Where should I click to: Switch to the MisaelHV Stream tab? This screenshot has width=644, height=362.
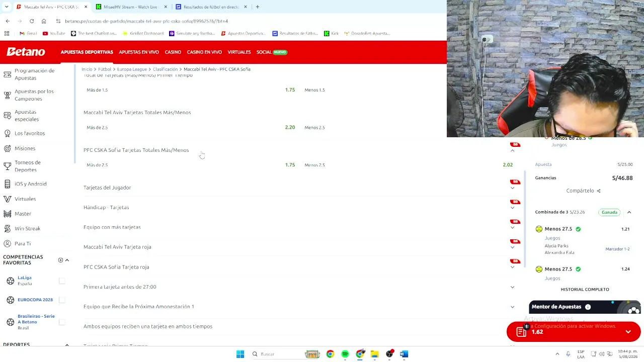(131, 7)
